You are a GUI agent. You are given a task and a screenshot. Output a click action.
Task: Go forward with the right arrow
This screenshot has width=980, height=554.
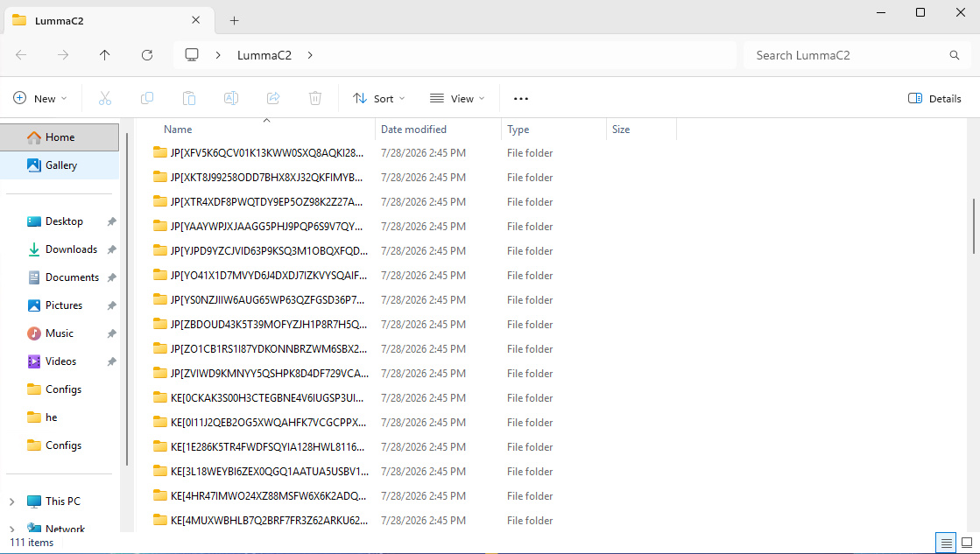(x=63, y=55)
